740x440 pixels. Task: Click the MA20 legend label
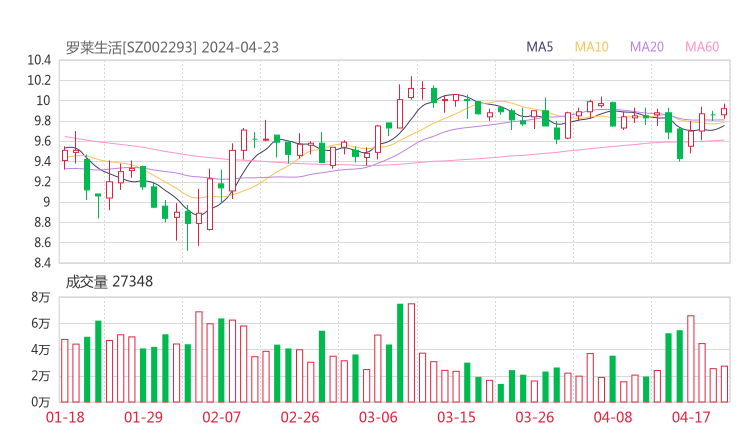[x=647, y=47]
